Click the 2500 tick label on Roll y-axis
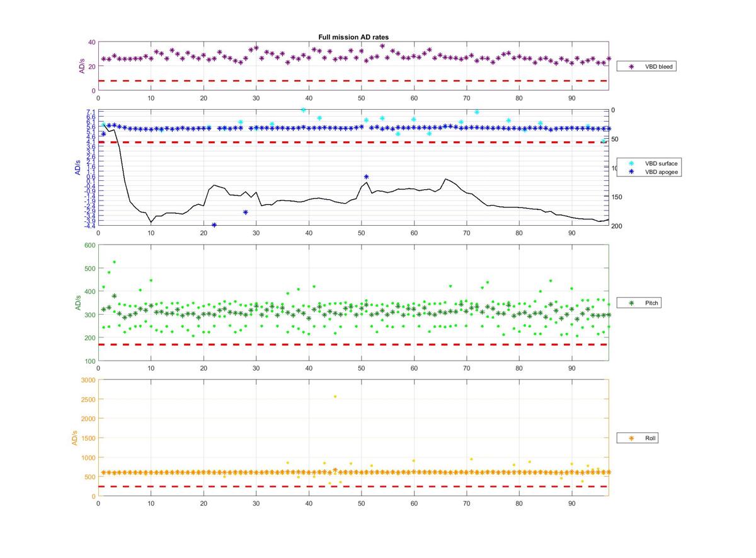756x558 pixels. [x=87, y=399]
